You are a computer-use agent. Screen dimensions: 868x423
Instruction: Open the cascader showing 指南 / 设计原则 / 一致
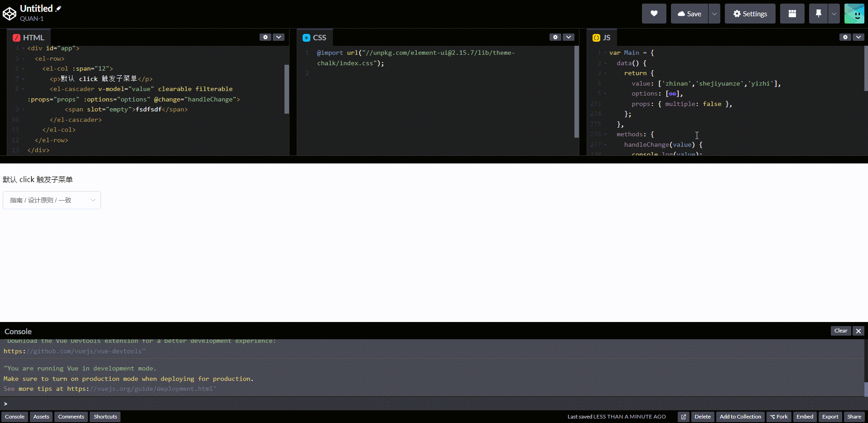pos(52,200)
